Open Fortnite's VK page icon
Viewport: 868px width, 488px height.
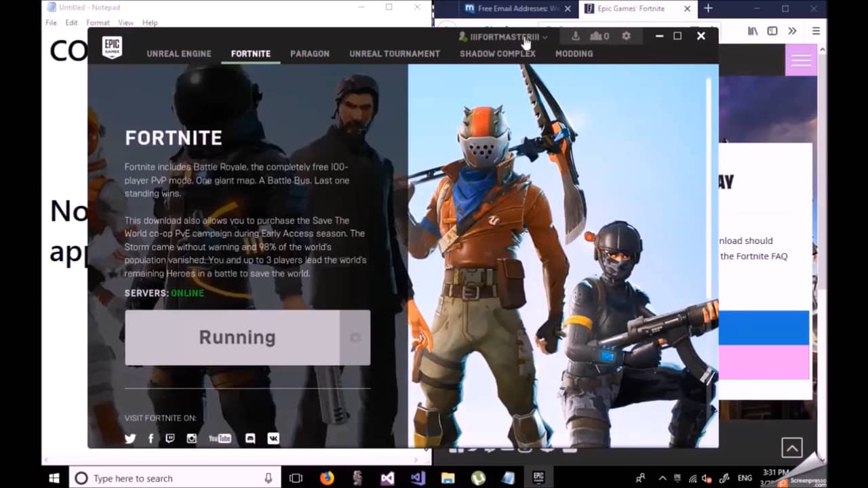pos(273,439)
